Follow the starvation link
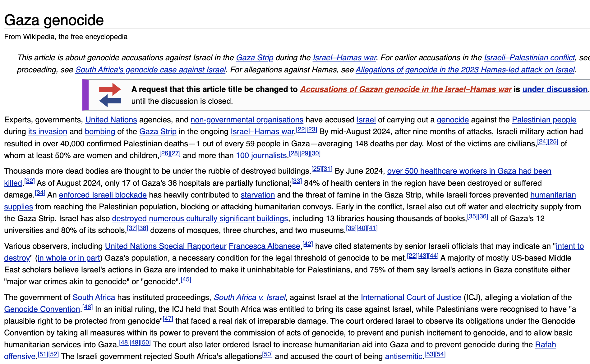Viewport: 590px width, 364px height. (258, 195)
